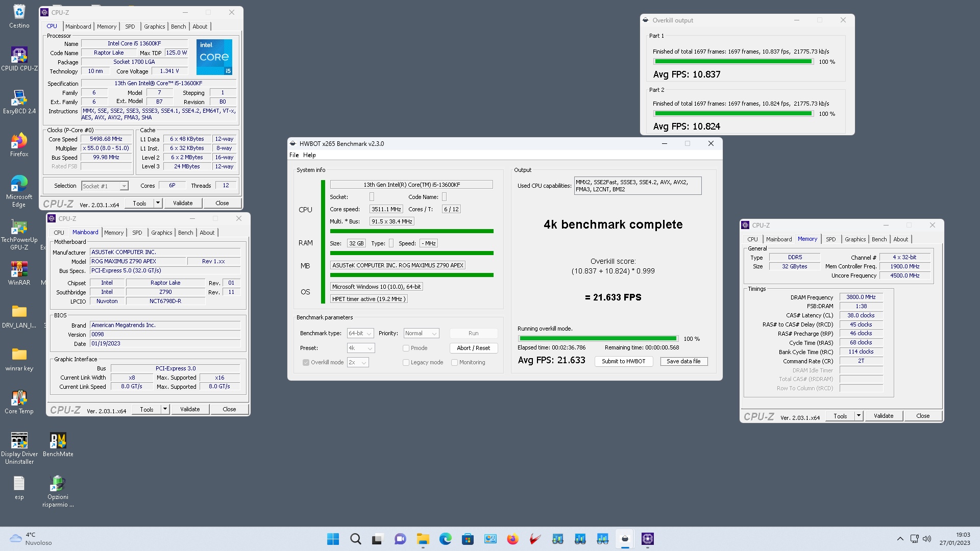Screen dimensions: 980x551
Task: Click Tools button in Memory CPU-Z window
Action: pos(840,416)
